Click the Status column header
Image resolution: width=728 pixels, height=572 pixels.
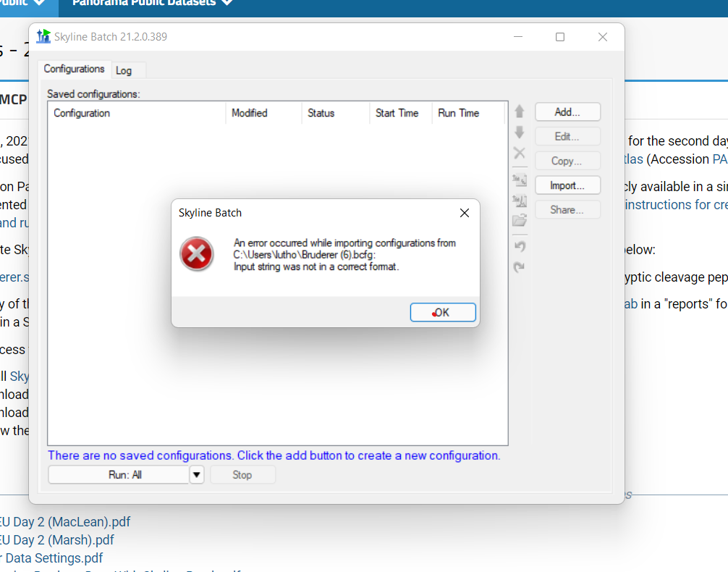coord(321,113)
